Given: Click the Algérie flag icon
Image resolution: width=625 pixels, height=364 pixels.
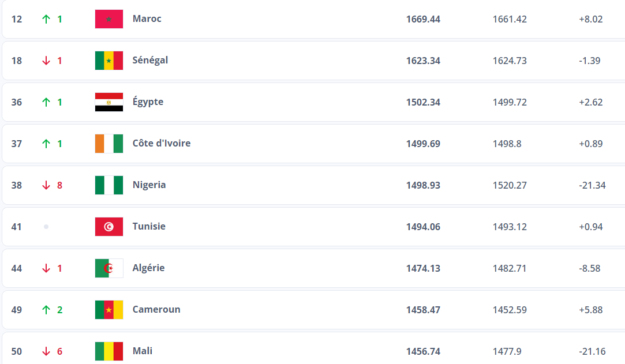Looking at the screenshot, I should point(108,268).
